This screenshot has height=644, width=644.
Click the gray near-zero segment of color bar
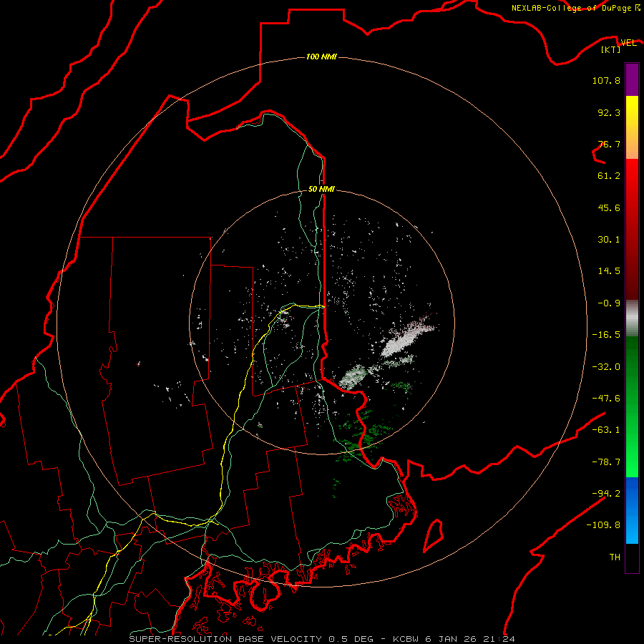tap(632, 318)
